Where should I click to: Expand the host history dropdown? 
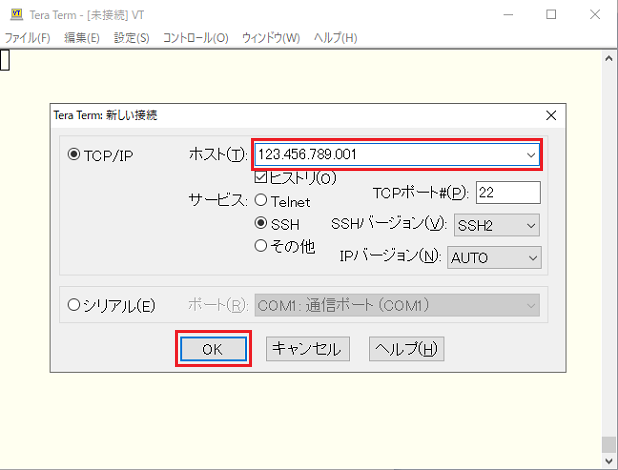click(x=530, y=155)
